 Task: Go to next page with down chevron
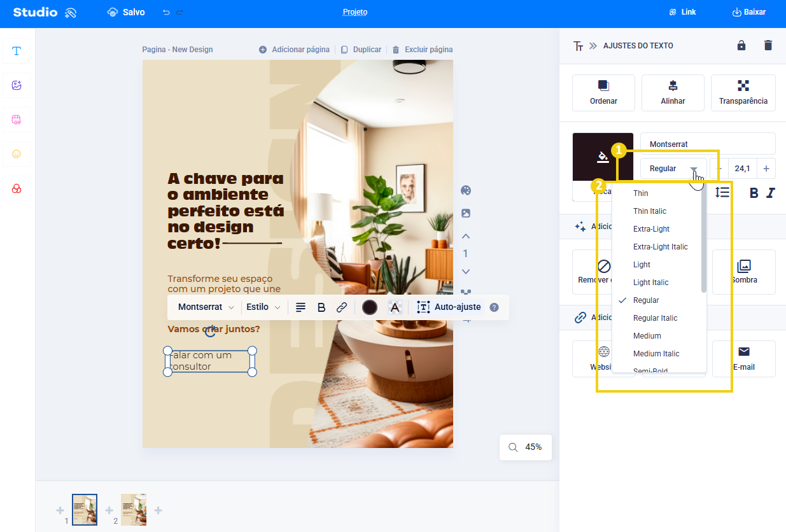466,272
